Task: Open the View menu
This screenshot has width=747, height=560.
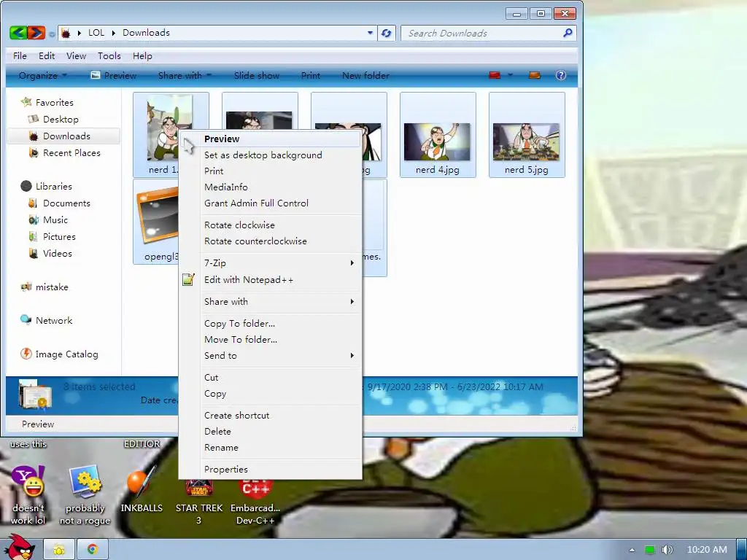Action: [x=76, y=55]
